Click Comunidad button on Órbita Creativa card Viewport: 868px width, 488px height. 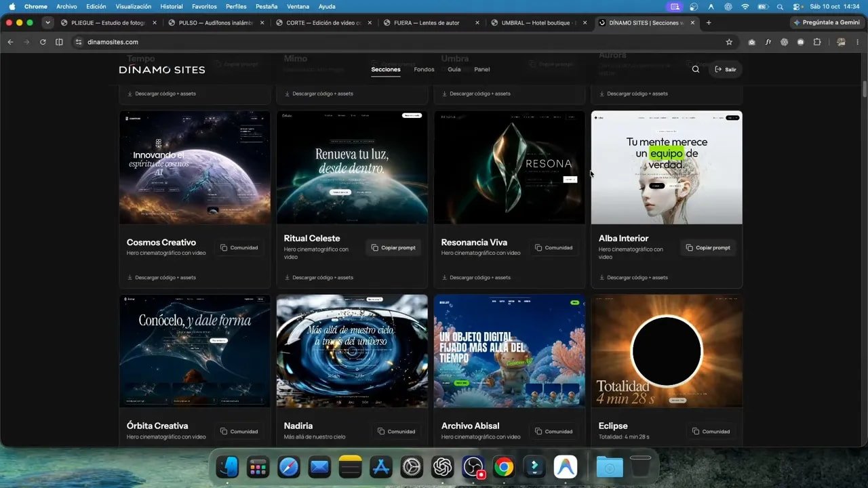tap(239, 431)
